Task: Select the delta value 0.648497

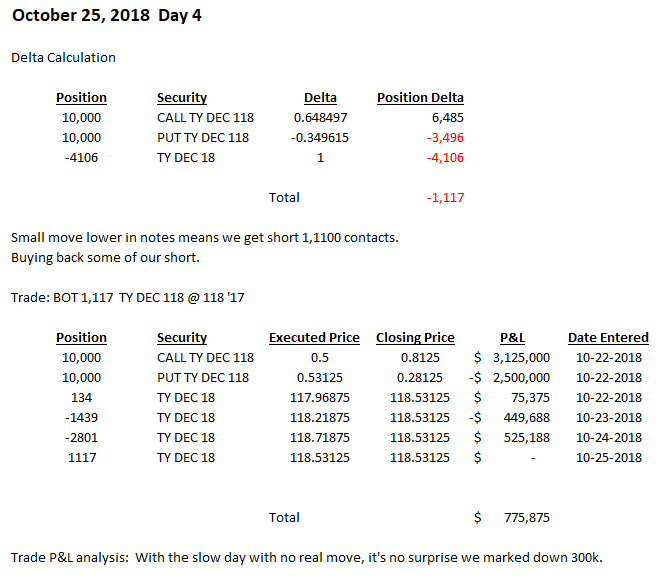Action: (320, 117)
